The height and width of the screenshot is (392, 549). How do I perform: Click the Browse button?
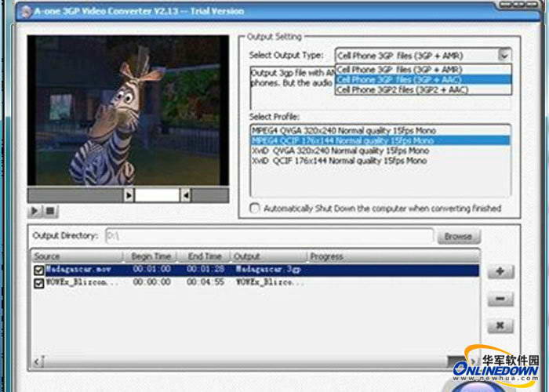point(459,237)
